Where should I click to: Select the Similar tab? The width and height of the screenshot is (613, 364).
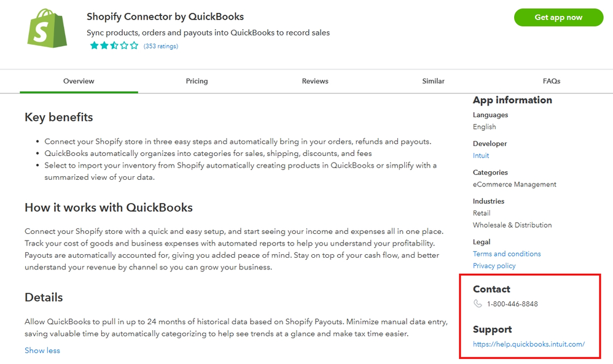433,81
